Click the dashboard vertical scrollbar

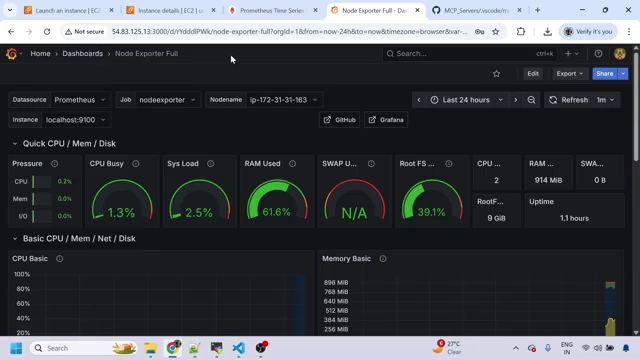pyautogui.click(x=636, y=106)
